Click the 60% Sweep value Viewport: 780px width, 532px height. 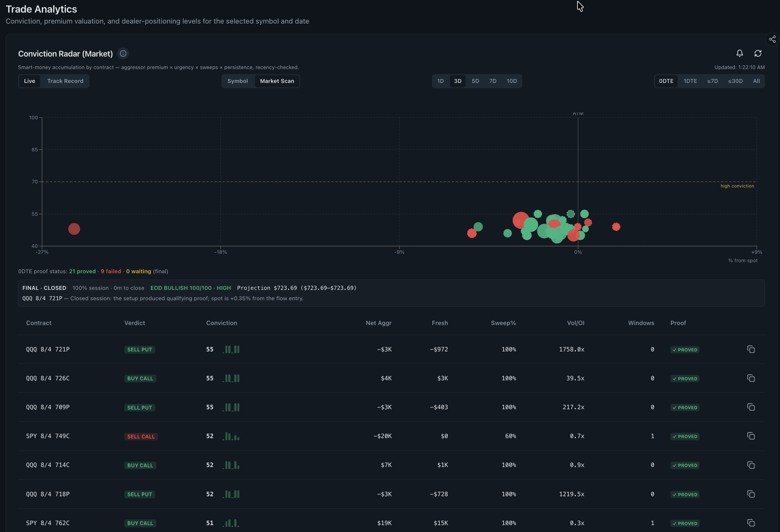511,436
